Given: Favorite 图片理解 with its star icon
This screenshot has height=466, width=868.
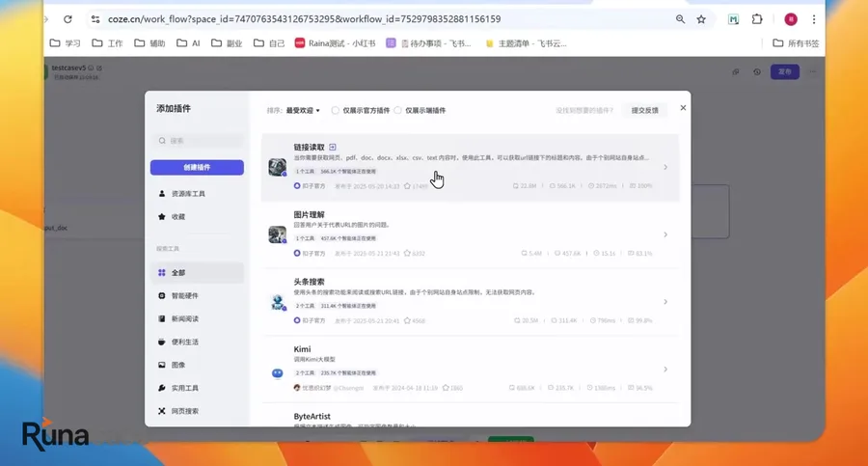Looking at the screenshot, I should coord(407,253).
